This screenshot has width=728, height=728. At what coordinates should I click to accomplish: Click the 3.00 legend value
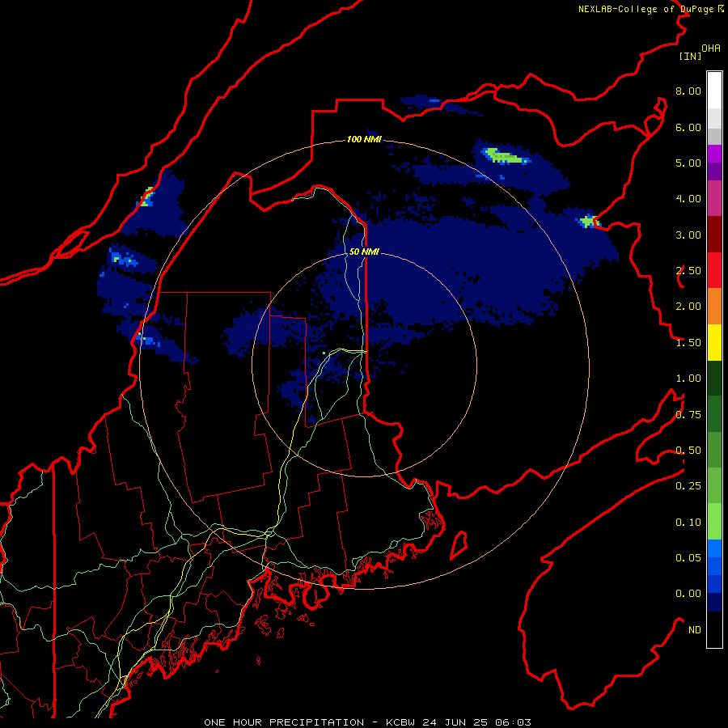point(688,235)
